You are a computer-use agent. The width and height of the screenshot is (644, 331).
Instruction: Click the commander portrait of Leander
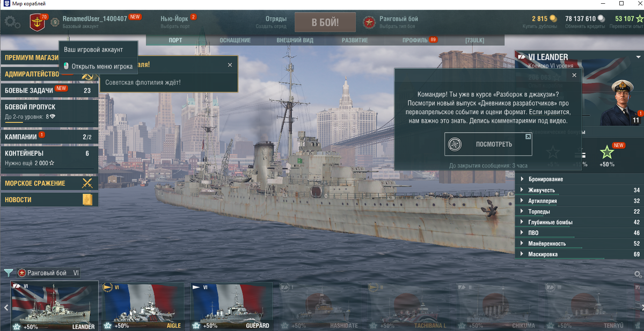621,102
